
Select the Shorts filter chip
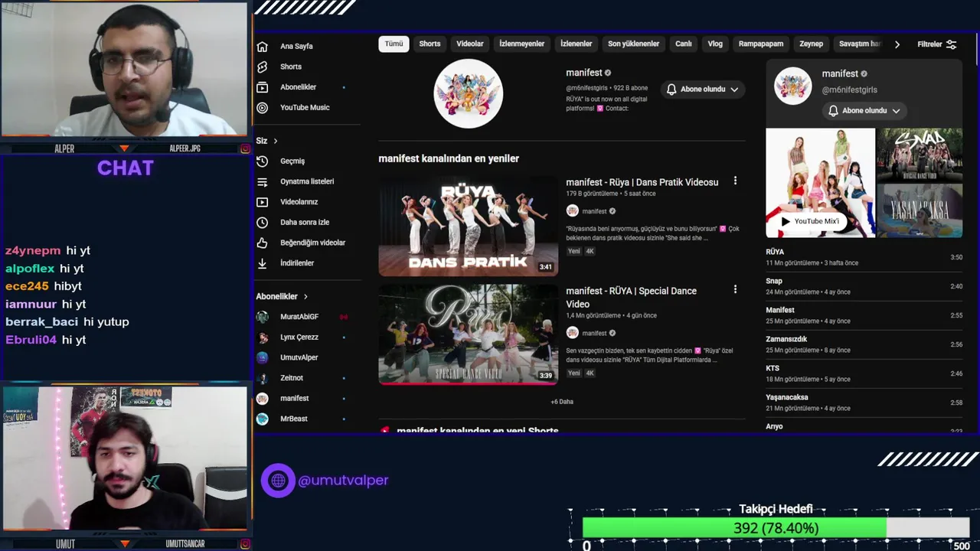click(x=430, y=44)
